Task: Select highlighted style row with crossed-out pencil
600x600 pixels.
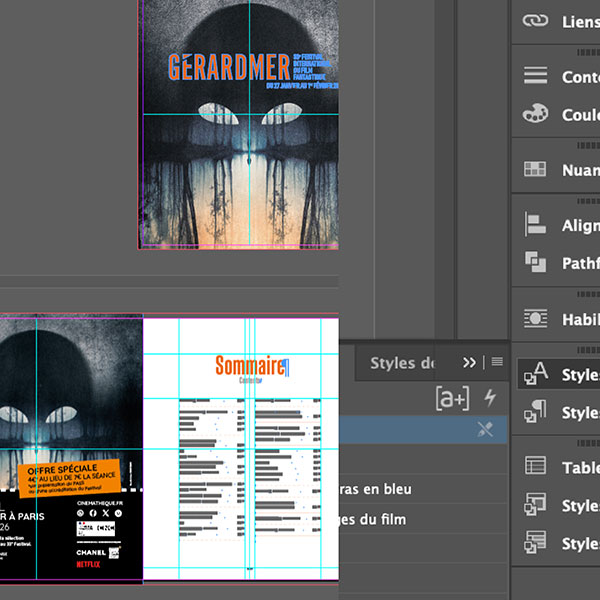Action: click(x=423, y=430)
